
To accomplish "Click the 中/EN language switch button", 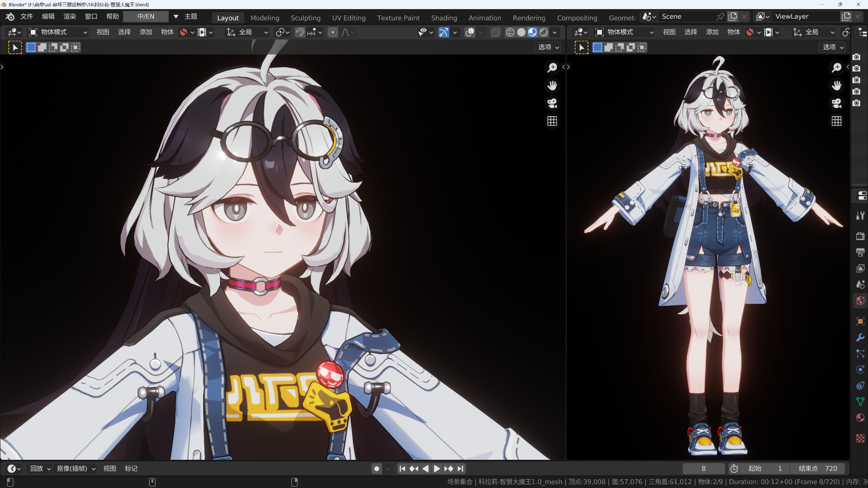I will [146, 16].
